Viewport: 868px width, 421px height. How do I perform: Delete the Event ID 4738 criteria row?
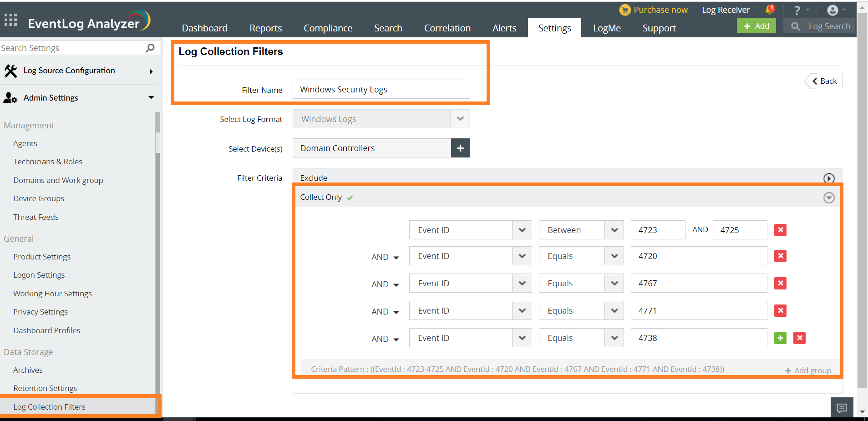click(x=799, y=338)
